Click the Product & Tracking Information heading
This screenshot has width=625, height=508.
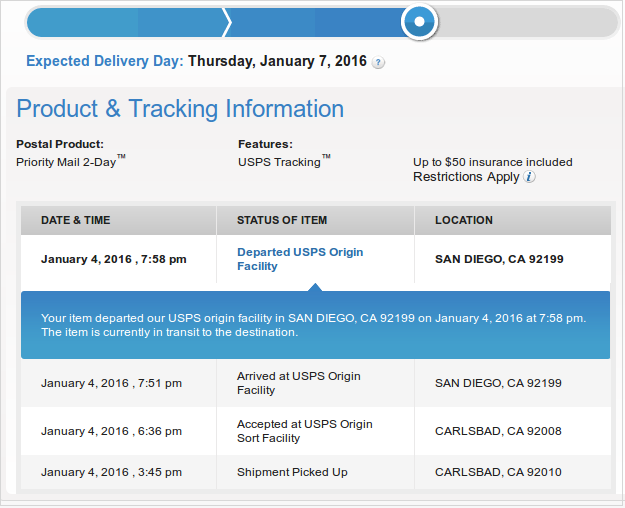180,109
